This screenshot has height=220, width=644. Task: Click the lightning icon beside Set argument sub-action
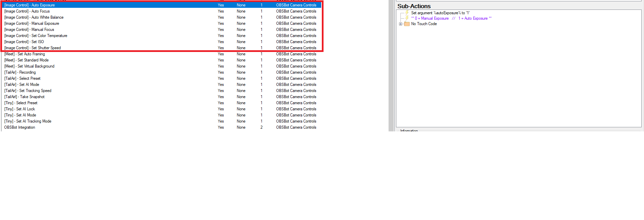[407, 13]
